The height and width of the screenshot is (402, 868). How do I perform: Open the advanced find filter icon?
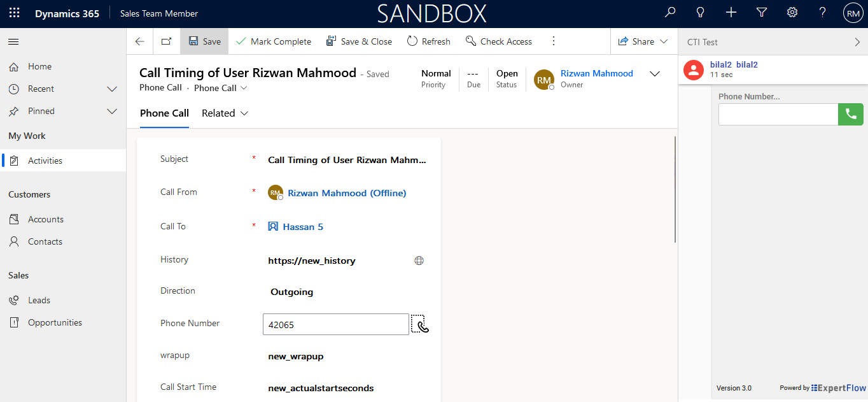[762, 13]
